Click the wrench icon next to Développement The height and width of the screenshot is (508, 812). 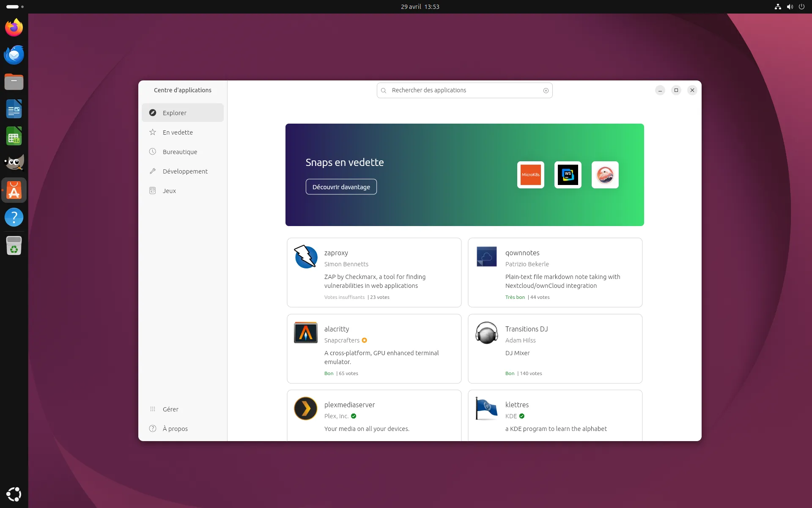click(153, 171)
